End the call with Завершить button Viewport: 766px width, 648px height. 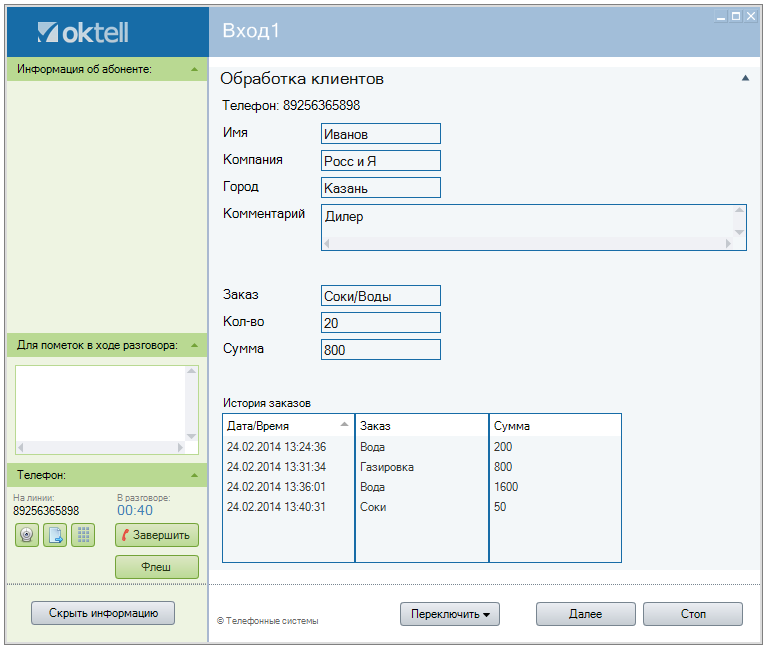pyautogui.click(x=156, y=535)
